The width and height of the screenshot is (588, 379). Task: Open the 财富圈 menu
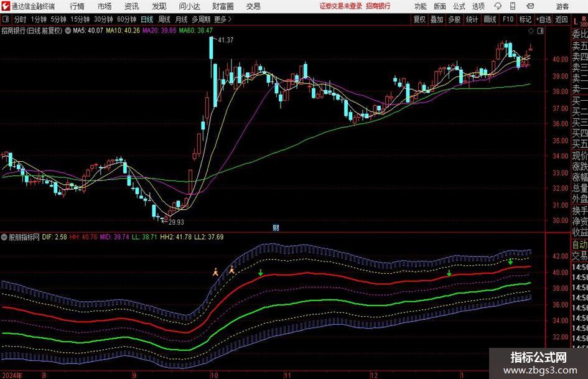[x=223, y=6]
